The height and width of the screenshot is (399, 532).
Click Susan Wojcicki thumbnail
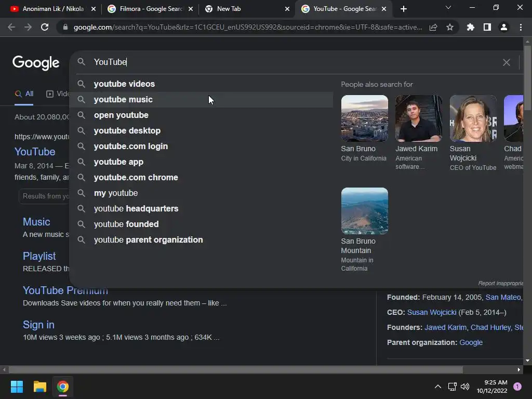(473, 118)
